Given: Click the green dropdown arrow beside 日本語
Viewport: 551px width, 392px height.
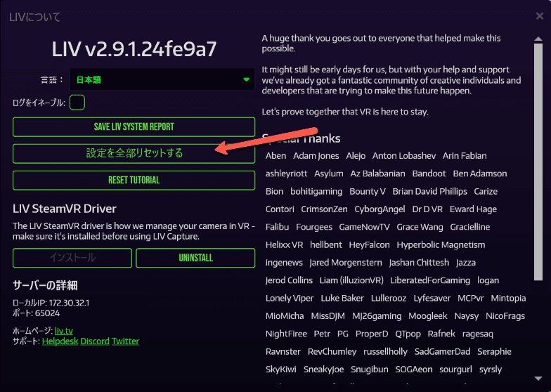Looking at the screenshot, I should [246, 80].
